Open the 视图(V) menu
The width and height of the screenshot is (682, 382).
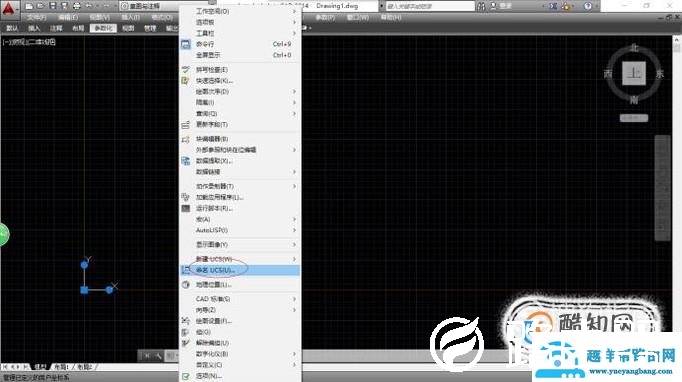pos(99,17)
